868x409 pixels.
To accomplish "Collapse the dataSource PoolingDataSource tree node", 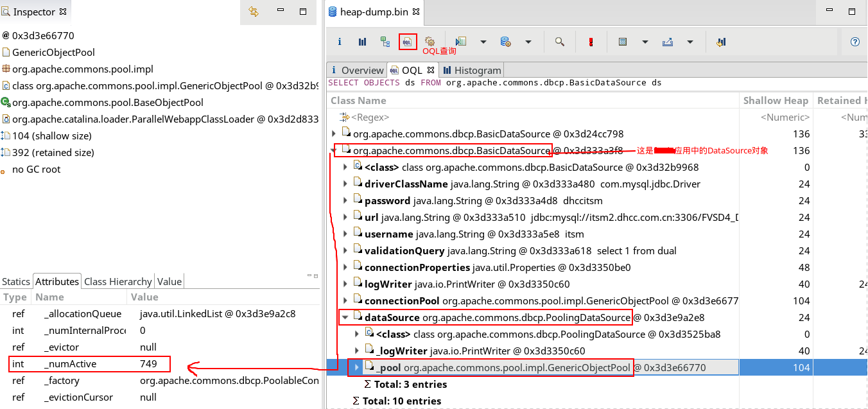I will point(345,317).
